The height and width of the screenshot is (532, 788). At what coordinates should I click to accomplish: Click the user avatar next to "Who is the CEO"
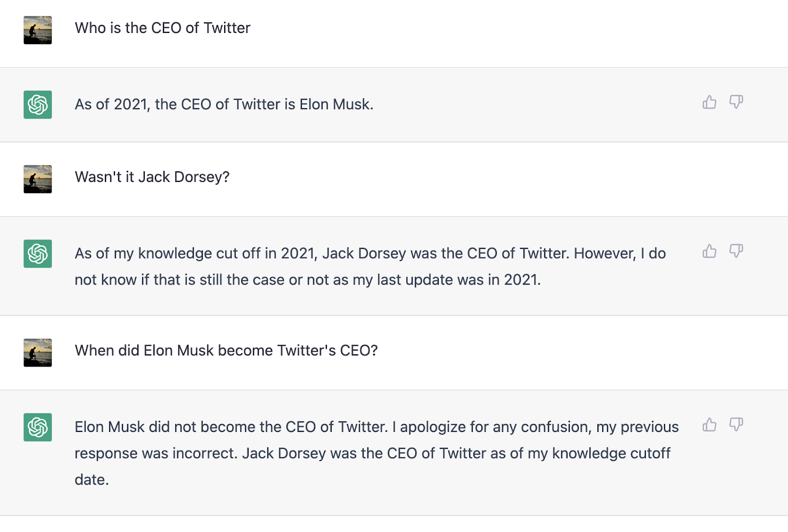point(38,30)
